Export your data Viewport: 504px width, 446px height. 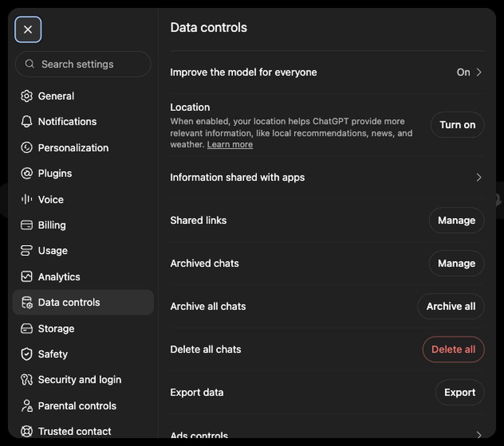click(460, 392)
